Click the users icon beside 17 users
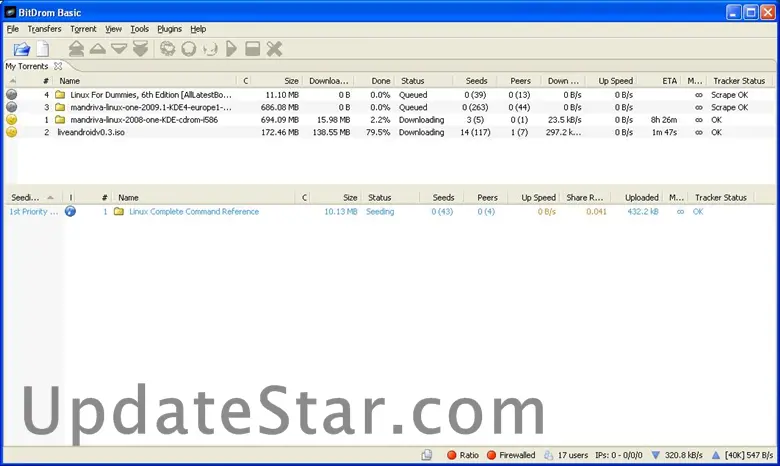 tap(548, 455)
